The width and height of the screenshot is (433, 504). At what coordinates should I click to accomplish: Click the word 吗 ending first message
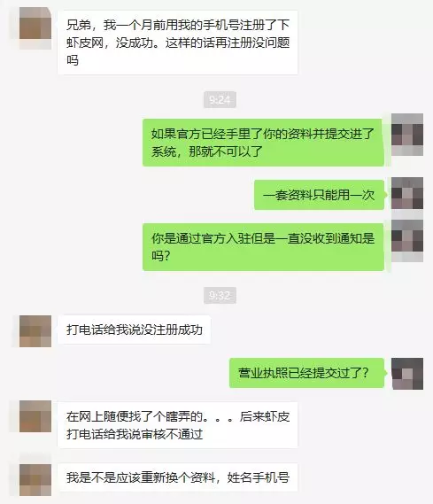(x=73, y=60)
